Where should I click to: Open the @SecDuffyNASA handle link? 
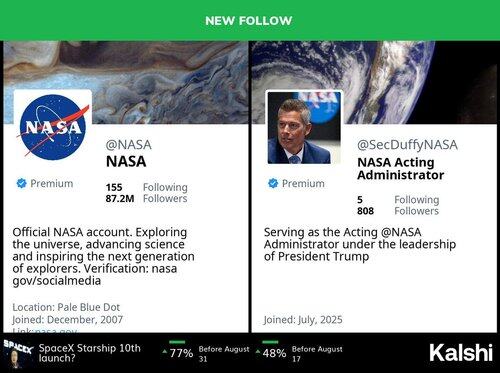407,145
